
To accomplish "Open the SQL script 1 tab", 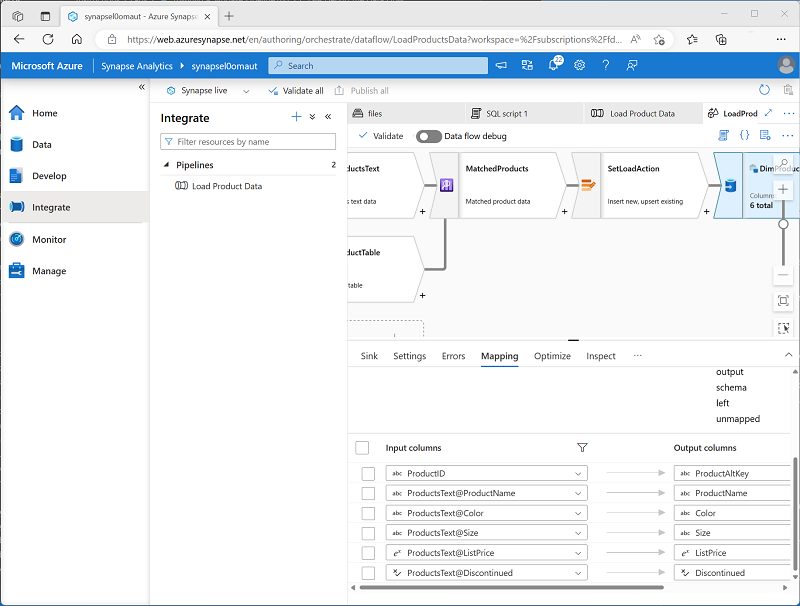I will tap(524, 113).
